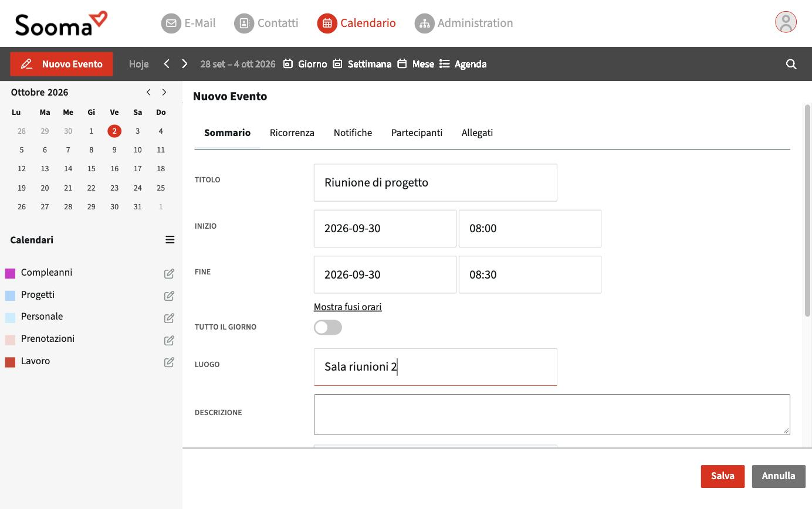Open the Administration module icon

pyautogui.click(x=424, y=23)
